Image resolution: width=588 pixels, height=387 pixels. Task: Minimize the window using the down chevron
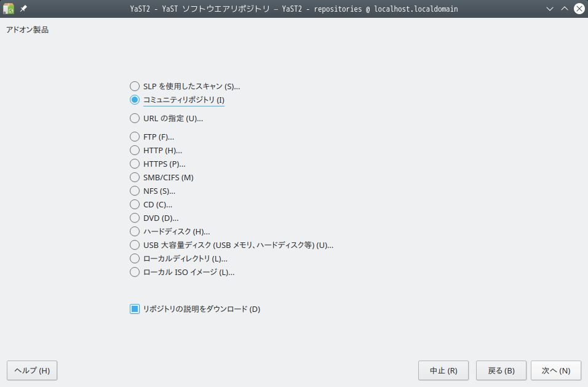550,9
